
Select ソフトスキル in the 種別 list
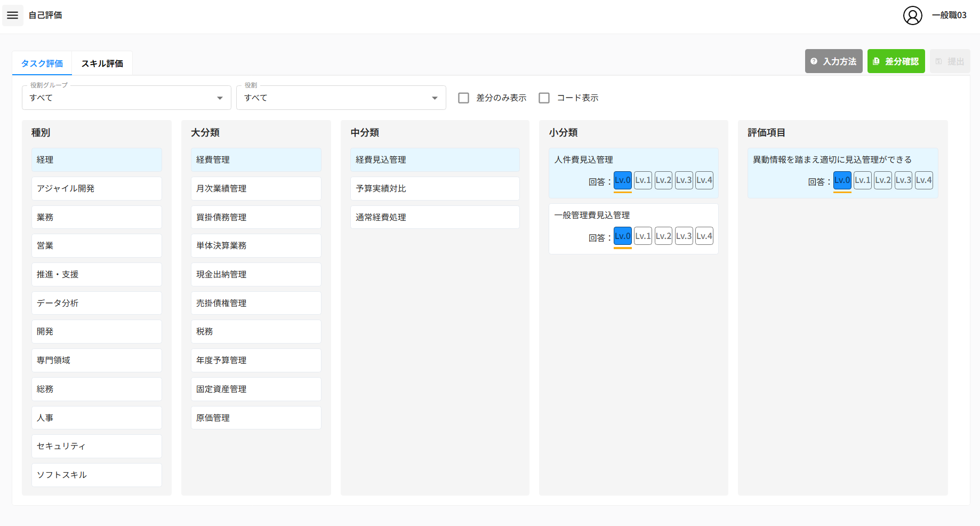click(x=97, y=475)
